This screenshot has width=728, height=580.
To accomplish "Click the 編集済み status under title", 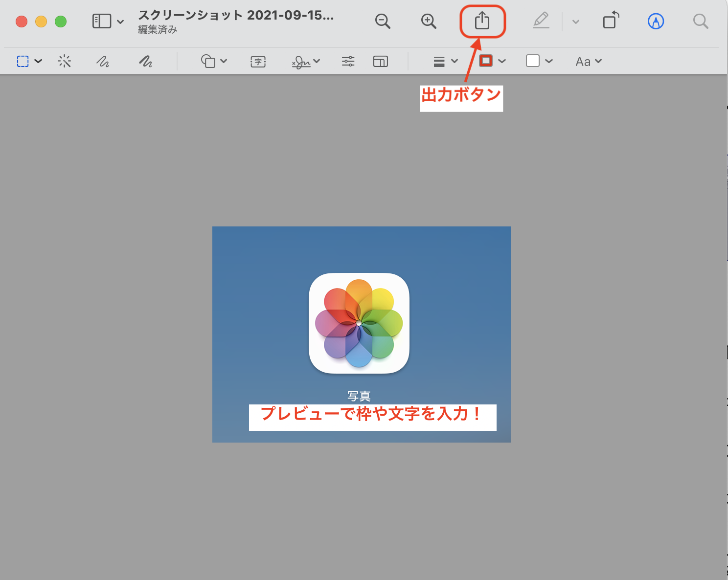I will click(158, 30).
